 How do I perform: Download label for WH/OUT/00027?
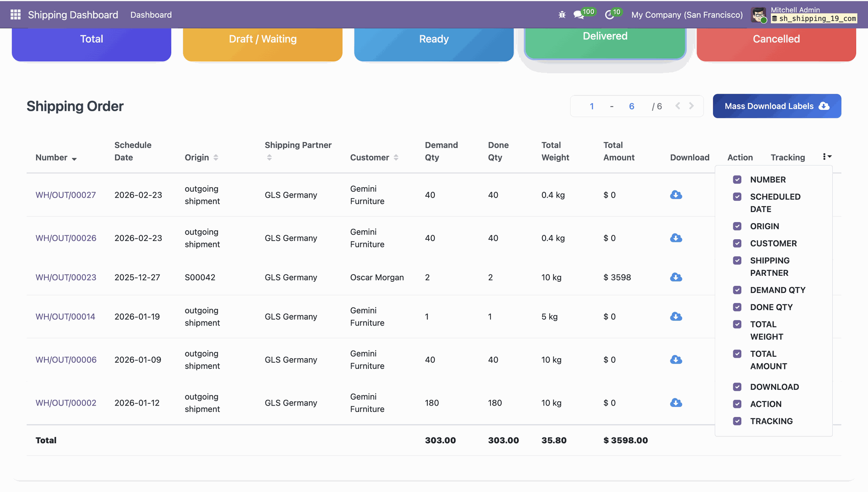tap(676, 195)
